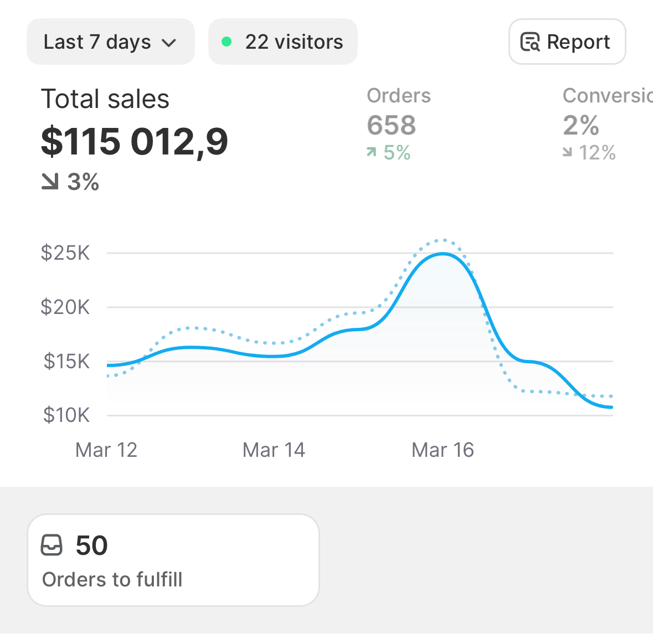Image resolution: width=653 pixels, height=644 pixels.
Task: Click the Report search icon
Action: click(530, 42)
